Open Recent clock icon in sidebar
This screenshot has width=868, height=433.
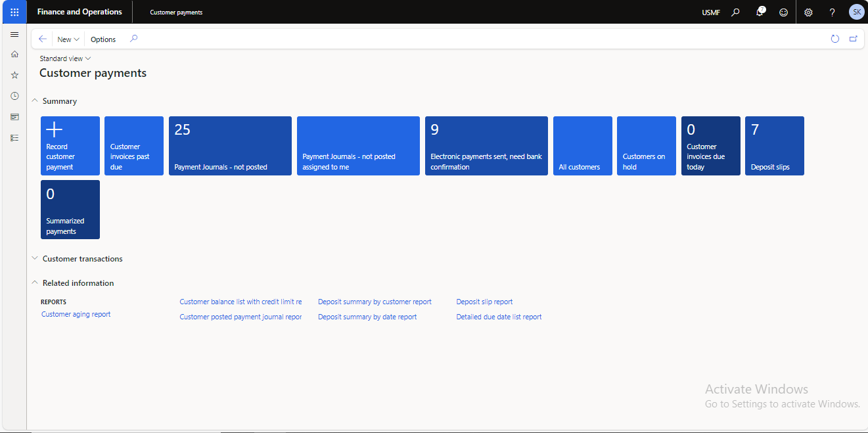point(14,96)
